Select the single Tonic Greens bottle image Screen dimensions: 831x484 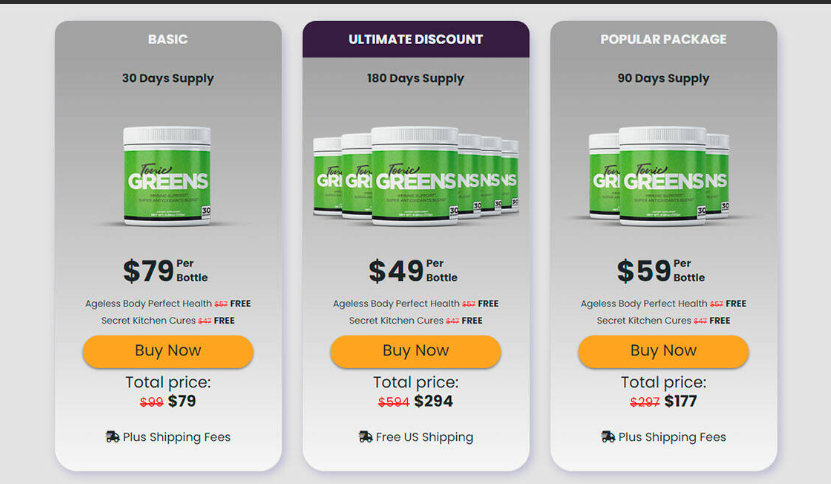coord(168,174)
